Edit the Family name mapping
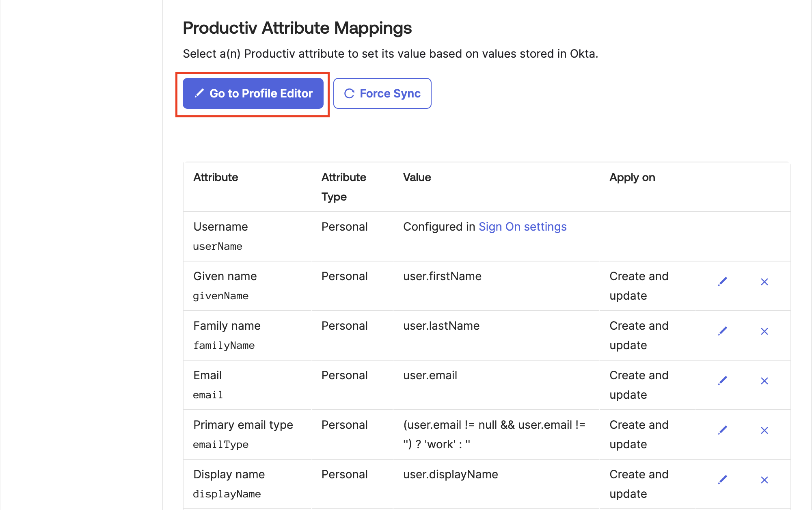The height and width of the screenshot is (510, 812). pyautogui.click(x=722, y=331)
